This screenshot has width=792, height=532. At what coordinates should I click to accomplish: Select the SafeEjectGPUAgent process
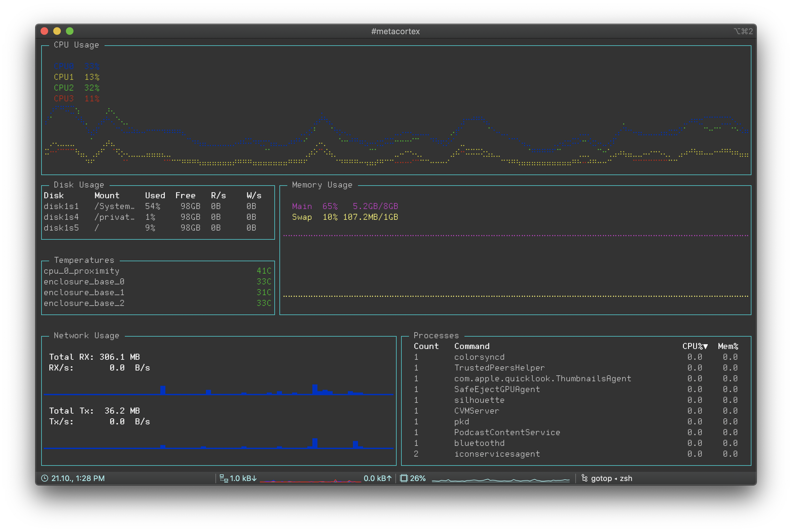[x=576, y=389]
